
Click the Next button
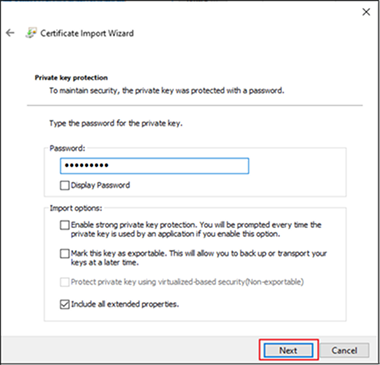pos(288,350)
